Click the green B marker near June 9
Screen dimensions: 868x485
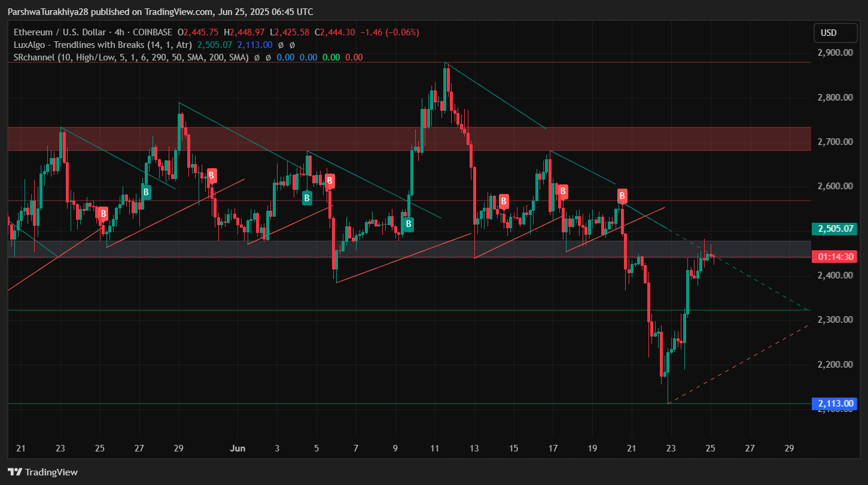408,225
